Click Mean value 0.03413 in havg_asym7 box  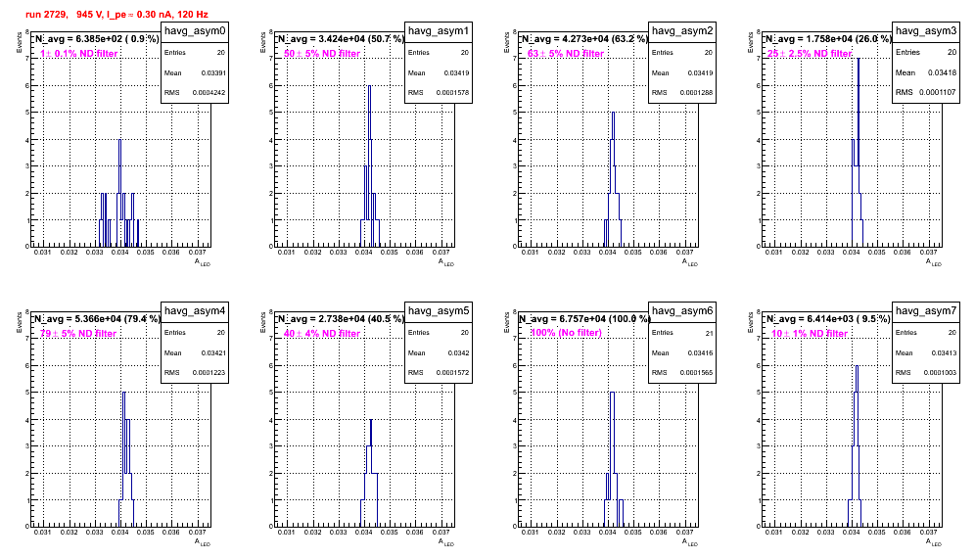[945, 352]
